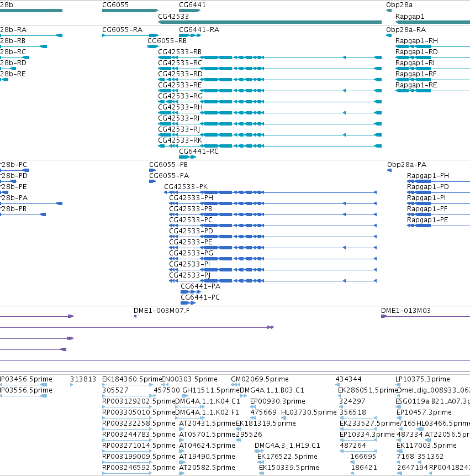The width and height of the screenshot is (470, 476).
Task: Select transcript CG42533-RG
Action: [x=180, y=96]
